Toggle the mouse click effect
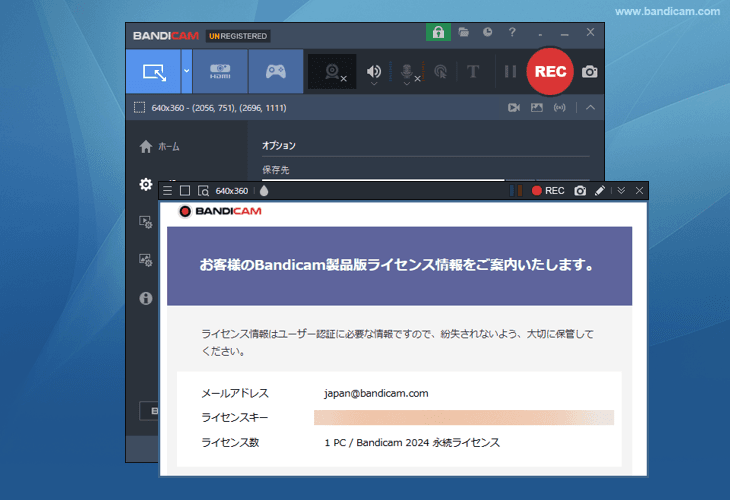This screenshot has height=500, width=730. [440, 72]
